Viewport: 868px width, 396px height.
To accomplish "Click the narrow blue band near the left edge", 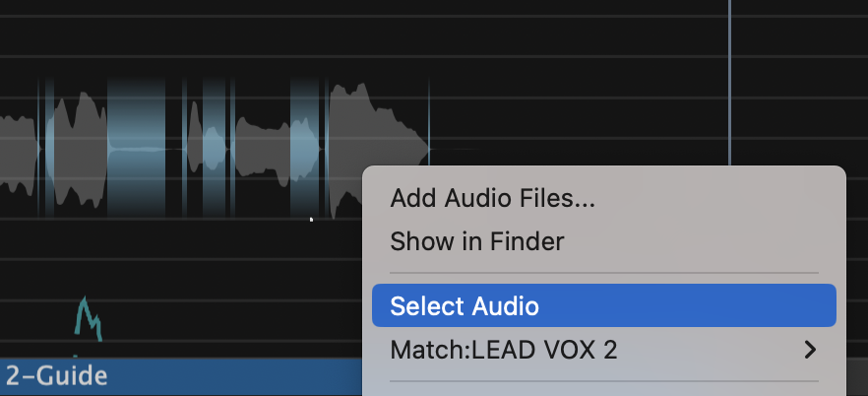I will tap(47, 148).
